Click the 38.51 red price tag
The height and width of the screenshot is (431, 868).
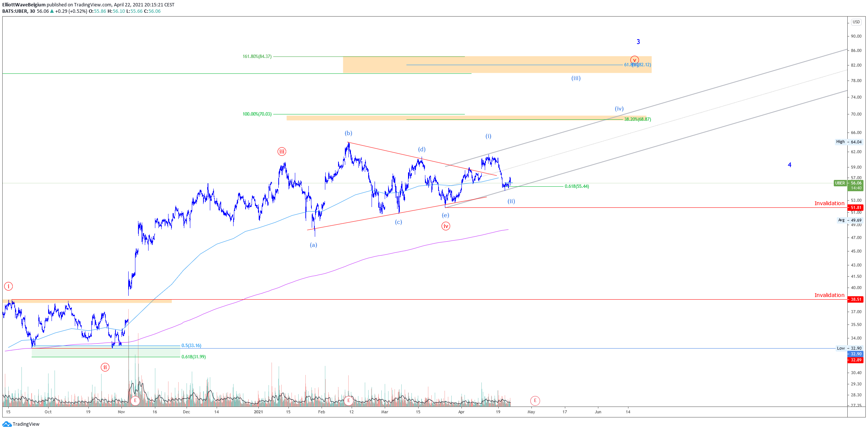(856, 300)
